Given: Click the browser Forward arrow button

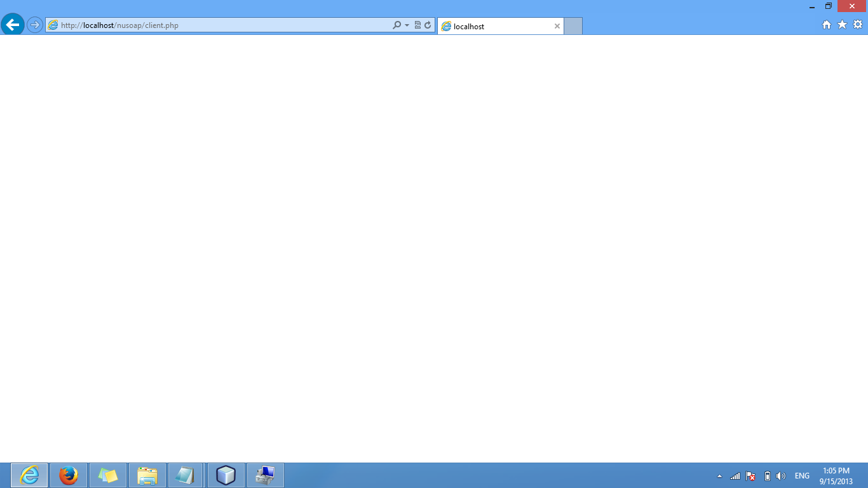Looking at the screenshot, I should [34, 25].
